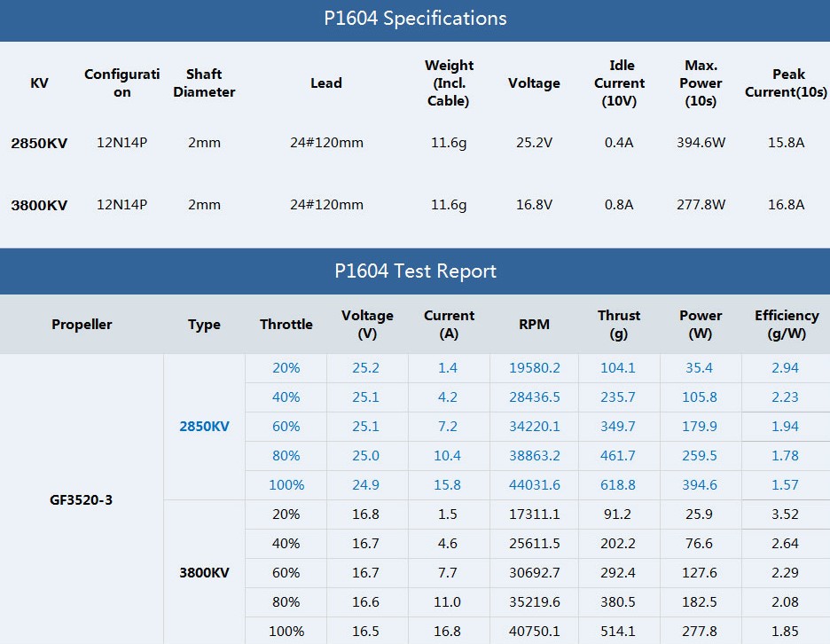830x644 pixels.
Task: Click the Shaft Diameter column header
Action: (x=204, y=82)
